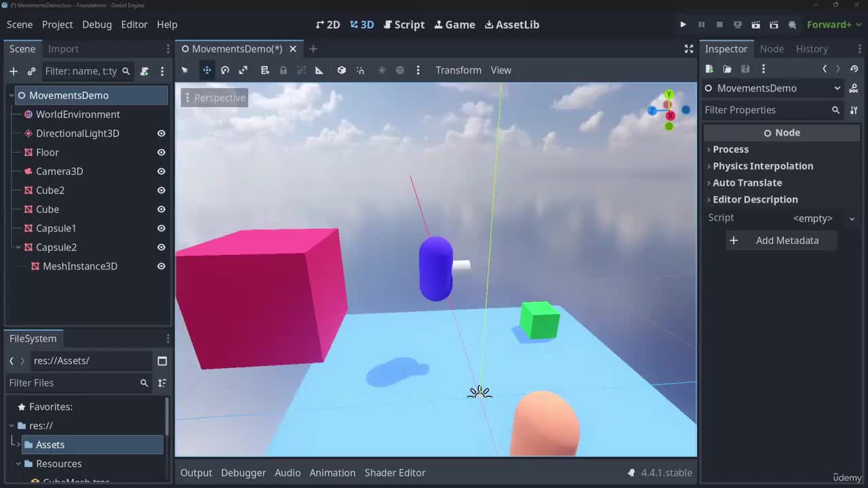Hide the Capsule2 node
Screen dimensions: 868x488
161,247
